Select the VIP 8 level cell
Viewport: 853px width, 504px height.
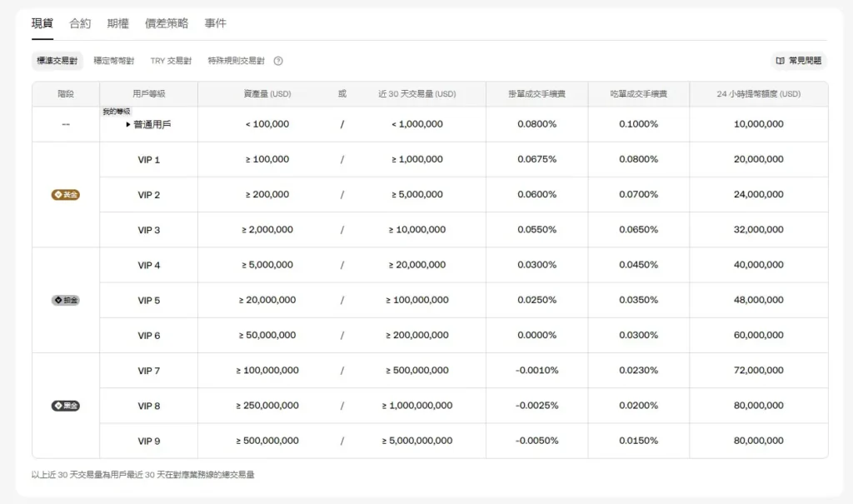tap(148, 406)
